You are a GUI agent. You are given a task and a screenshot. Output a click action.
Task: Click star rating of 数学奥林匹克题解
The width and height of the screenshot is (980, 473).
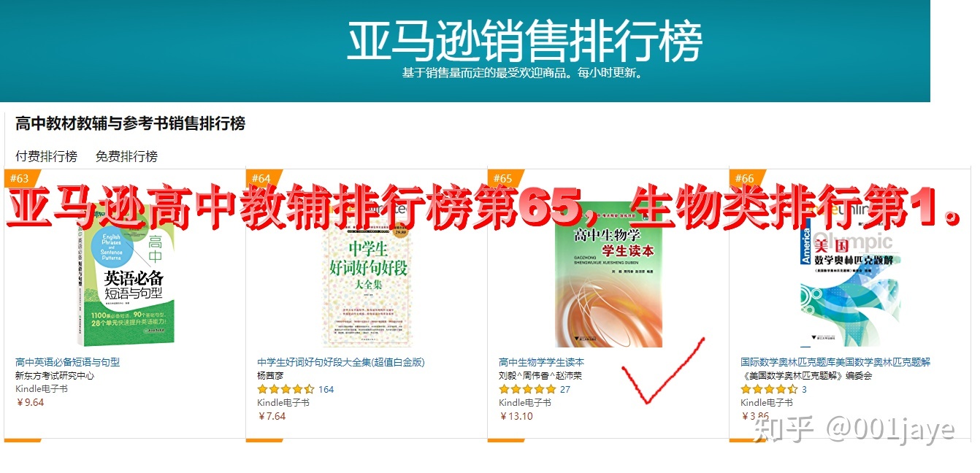click(769, 390)
